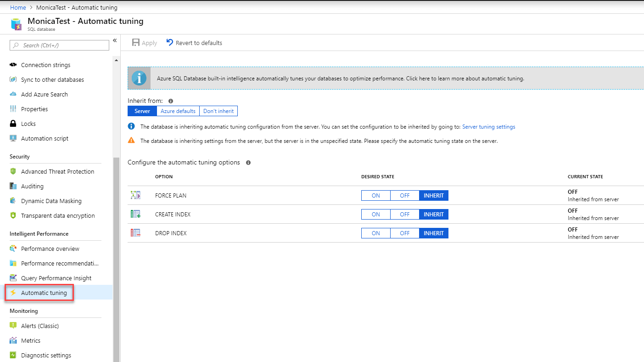
Task: Click the CREATE INDEX row icon
Action: click(135, 214)
